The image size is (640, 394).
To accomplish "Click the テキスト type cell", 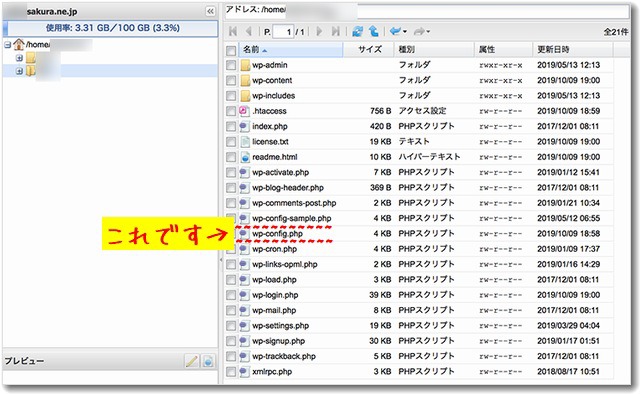I will pos(414,142).
